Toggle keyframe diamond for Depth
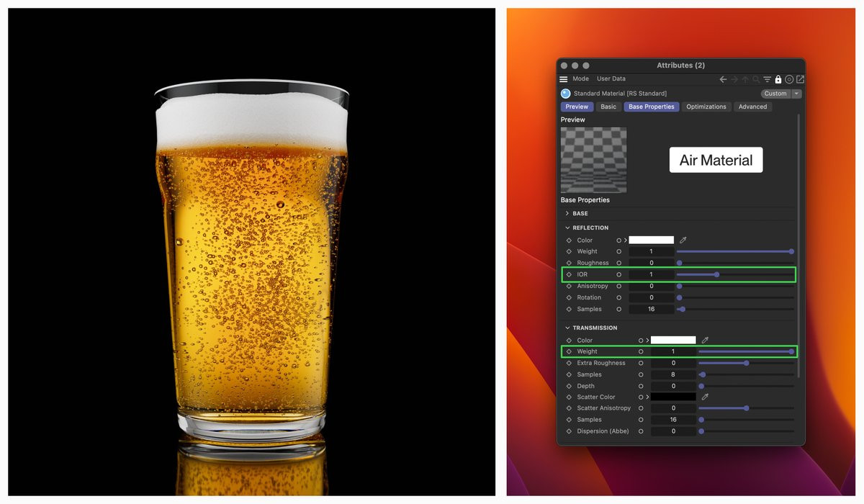This screenshot has height=504, width=864. tap(568, 386)
